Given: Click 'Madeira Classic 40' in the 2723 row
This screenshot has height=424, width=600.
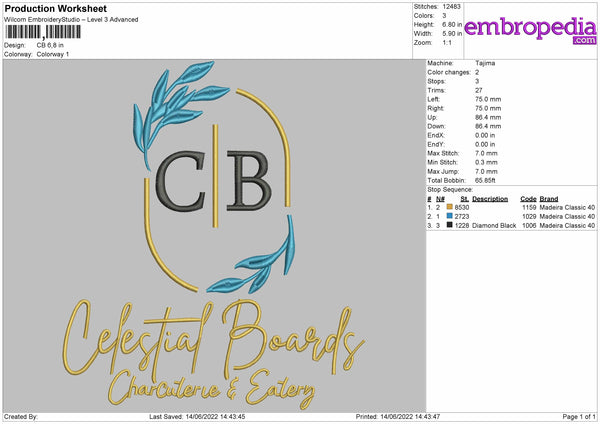Looking at the screenshot, I should pos(567,217).
